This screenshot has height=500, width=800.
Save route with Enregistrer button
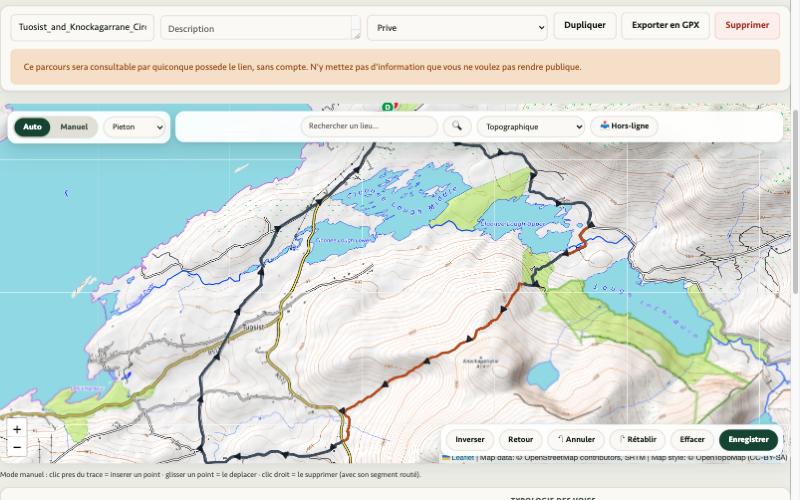(x=748, y=439)
